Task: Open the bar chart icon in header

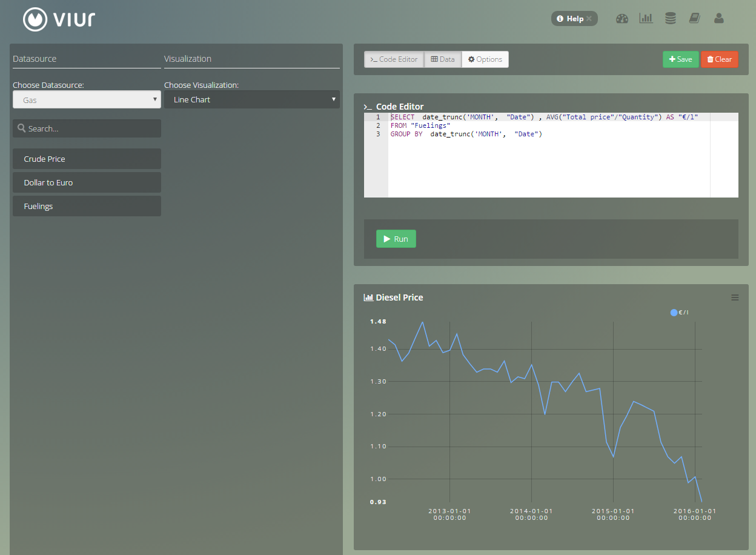Action: point(646,18)
